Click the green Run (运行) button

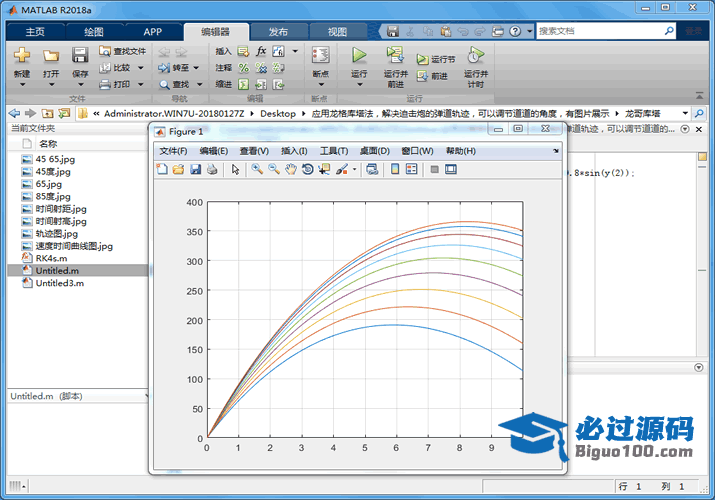[359, 56]
